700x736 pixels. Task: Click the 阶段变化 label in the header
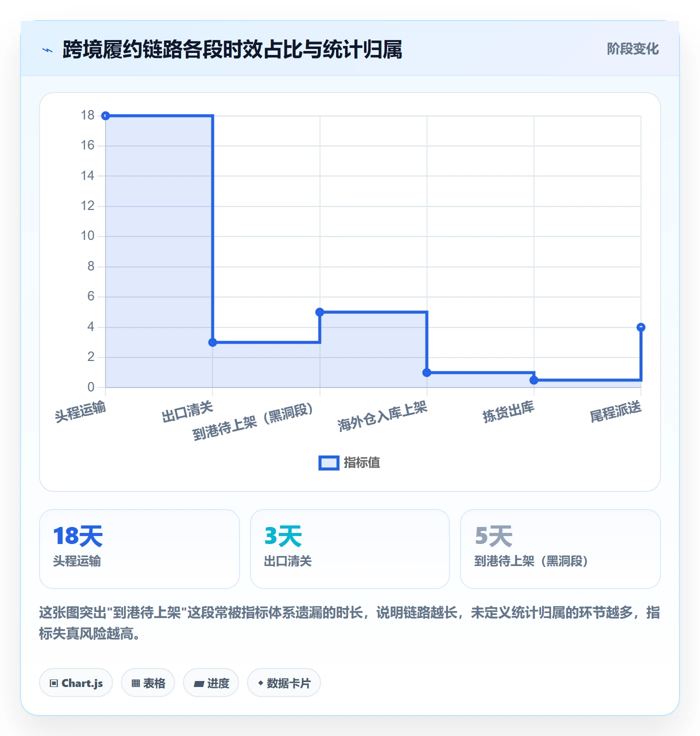[x=632, y=49]
